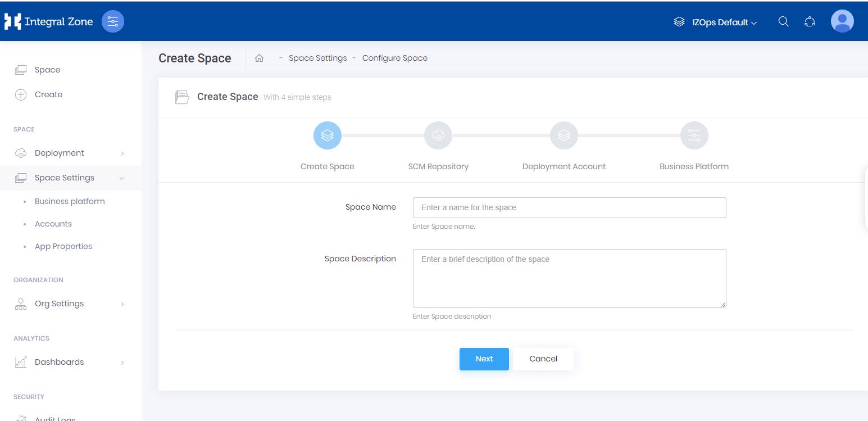Click the SCM Repository step label
This screenshot has width=868, height=421.
[438, 166]
